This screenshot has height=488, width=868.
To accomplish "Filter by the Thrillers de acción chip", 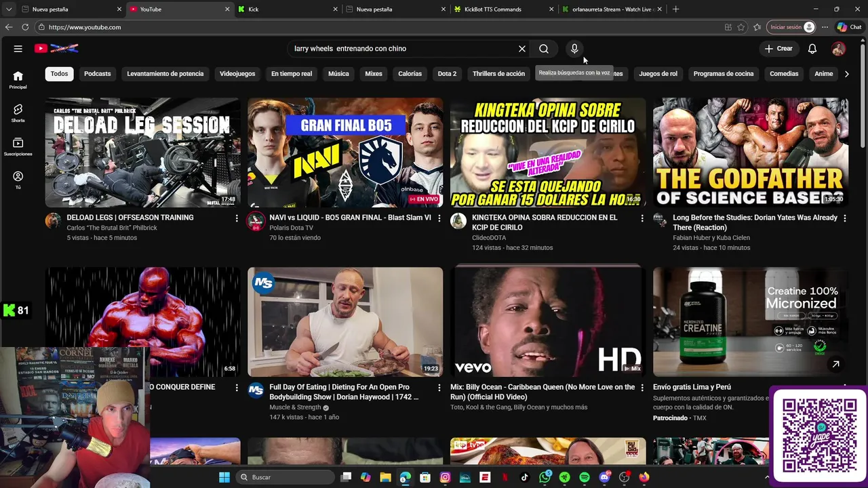I will (x=498, y=74).
